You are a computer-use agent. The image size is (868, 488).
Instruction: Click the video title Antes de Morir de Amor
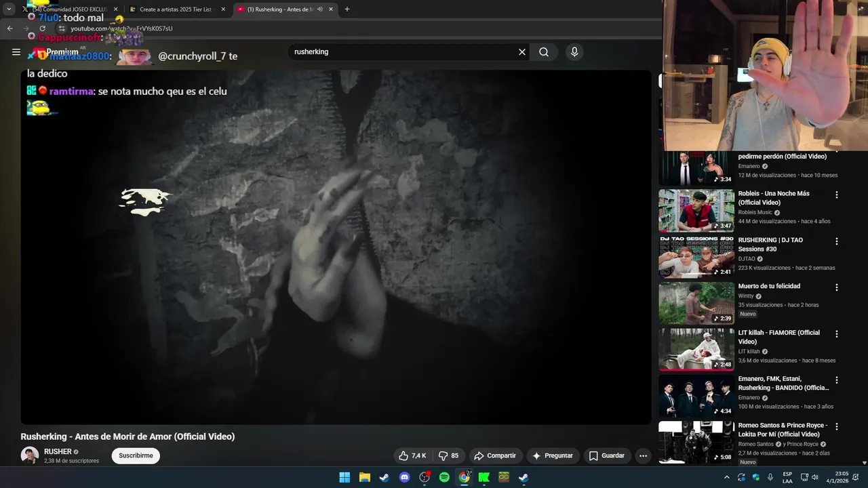(x=127, y=436)
